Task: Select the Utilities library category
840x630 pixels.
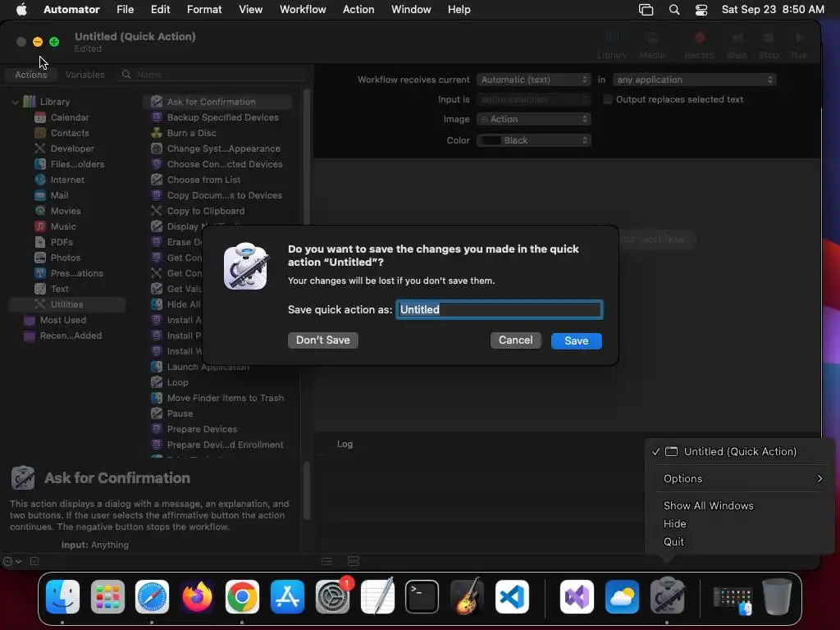Action: (x=67, y=304)
